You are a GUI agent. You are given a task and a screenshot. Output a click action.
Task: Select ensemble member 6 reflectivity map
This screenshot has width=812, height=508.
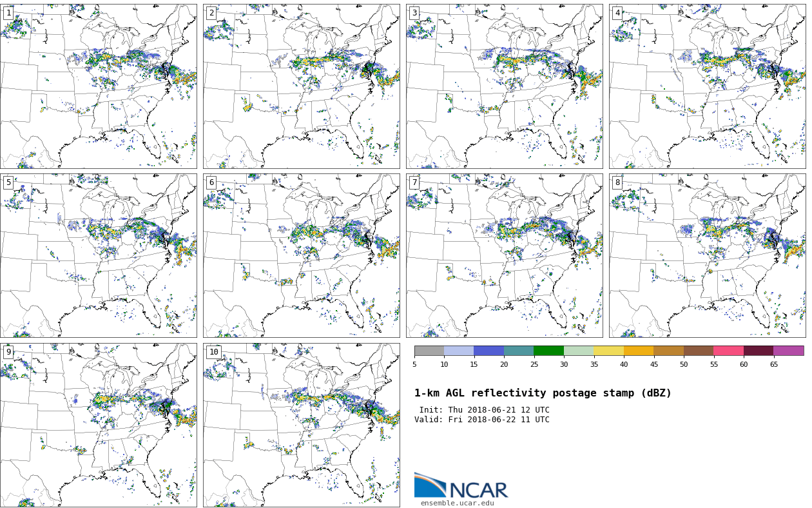pyautogui.click(x=301, y=255)
